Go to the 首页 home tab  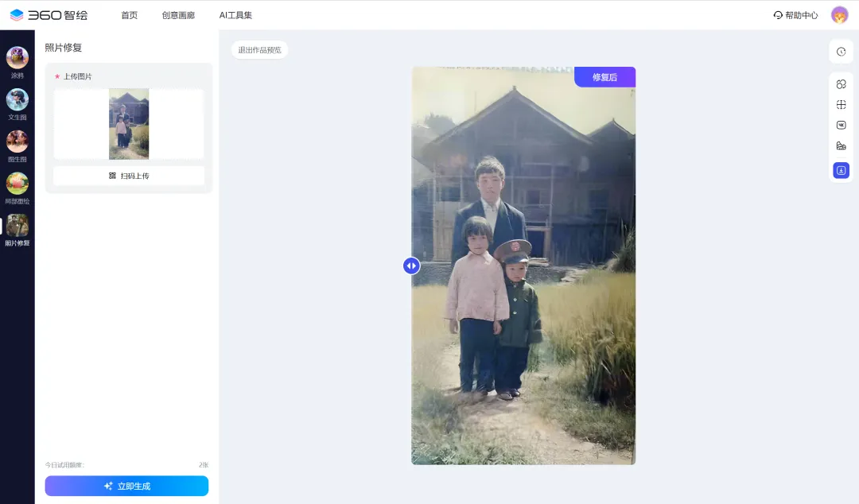tap(129, 15)
